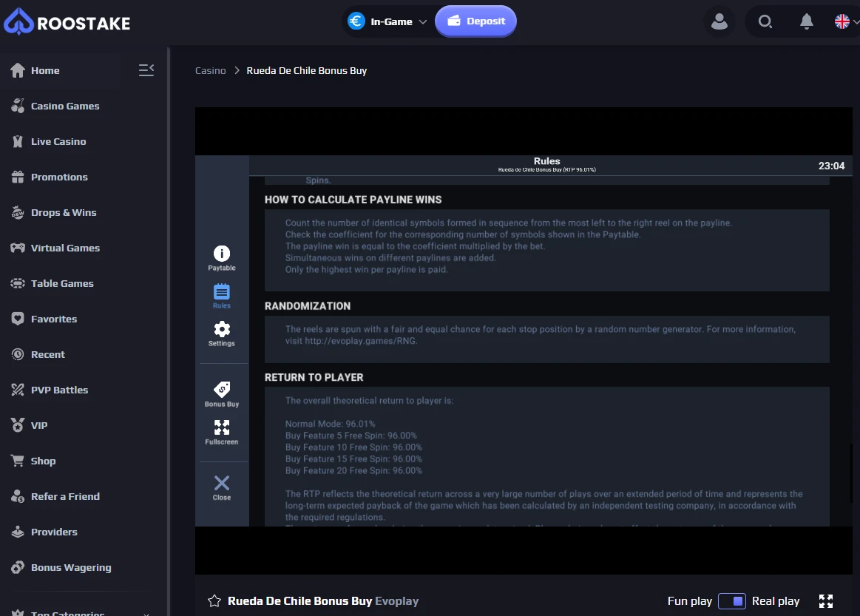The height and width of the screenshot is (616, 860).
Task: Click the 23:04 clock in game
Action: 831,166
